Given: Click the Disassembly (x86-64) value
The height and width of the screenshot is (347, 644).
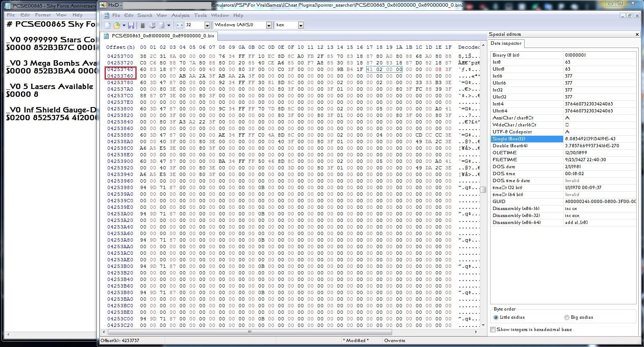Looking at the screenshot, I should (599, 223).
